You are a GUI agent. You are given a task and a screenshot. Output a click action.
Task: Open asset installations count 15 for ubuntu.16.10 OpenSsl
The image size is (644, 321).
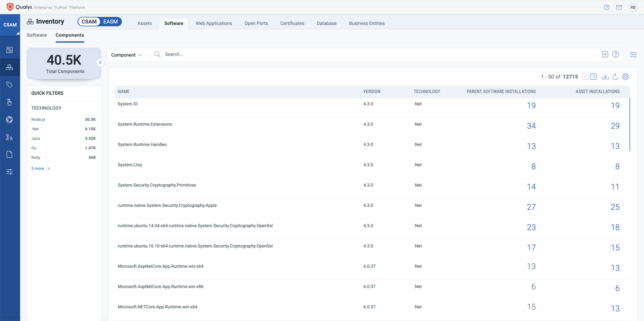pyautogui.click(x=615, y=248)
